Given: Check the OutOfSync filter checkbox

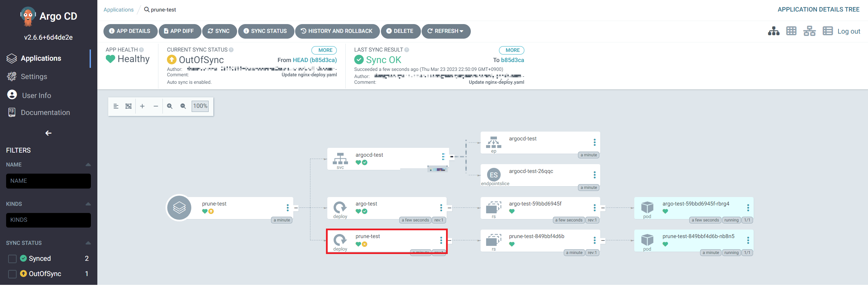Looking at the screenshot, I should pyautogui.click(x=12, y=274).
